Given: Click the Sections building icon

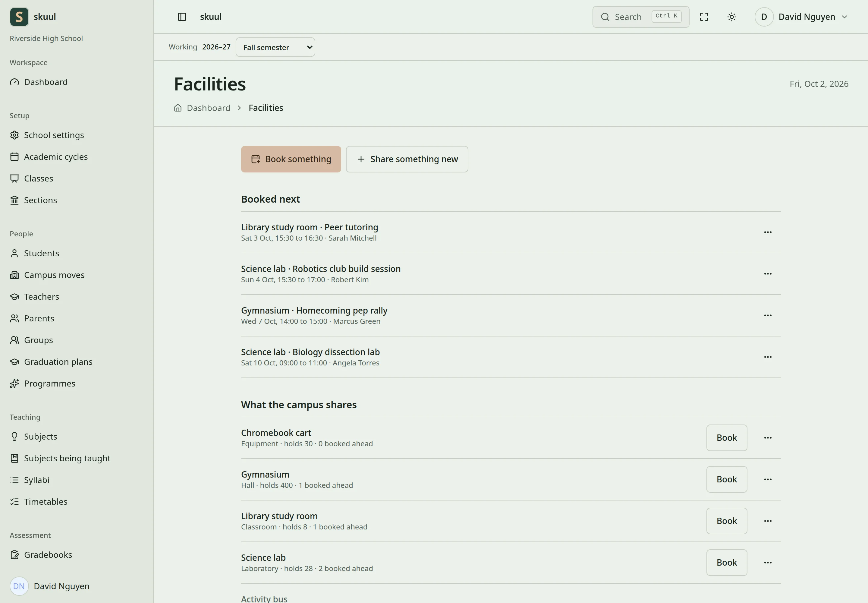Looking at the screenshot, I should tap(14, 200).
